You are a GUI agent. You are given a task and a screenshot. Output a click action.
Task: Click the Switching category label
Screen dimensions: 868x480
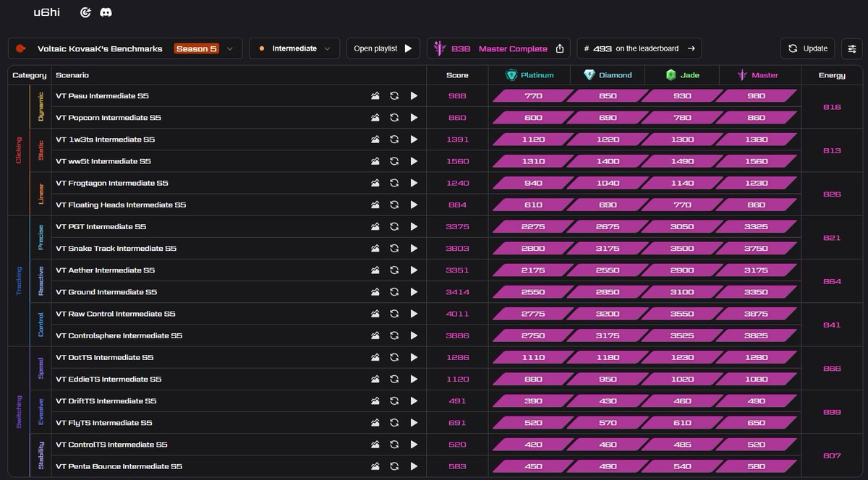pyautogui.click(x=19, y=412)
